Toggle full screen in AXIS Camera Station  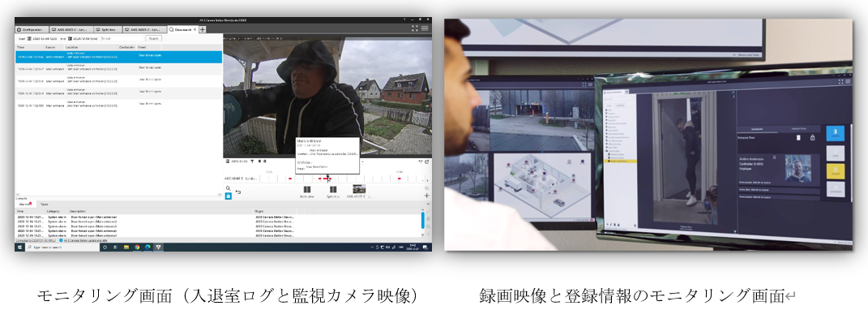pos(415,28)
